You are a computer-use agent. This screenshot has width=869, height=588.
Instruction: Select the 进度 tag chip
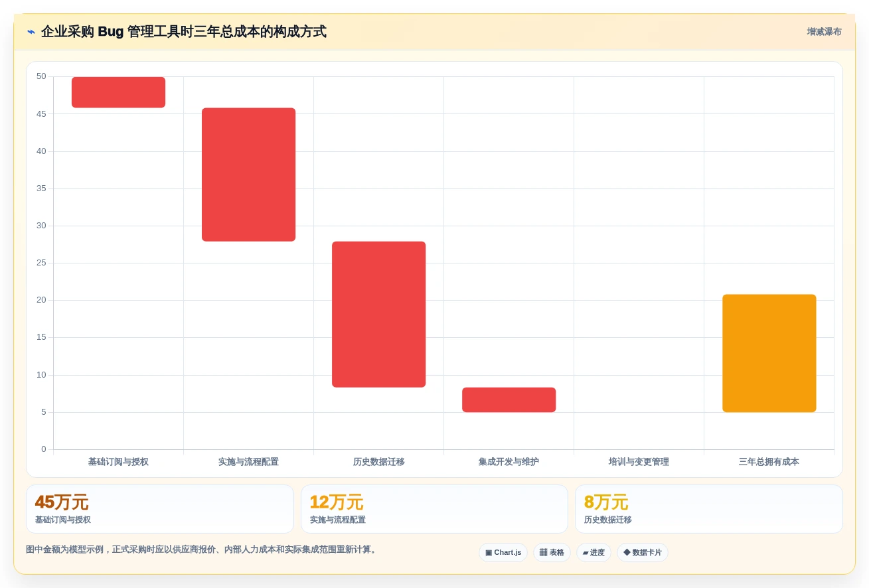(x=593, y=552)
